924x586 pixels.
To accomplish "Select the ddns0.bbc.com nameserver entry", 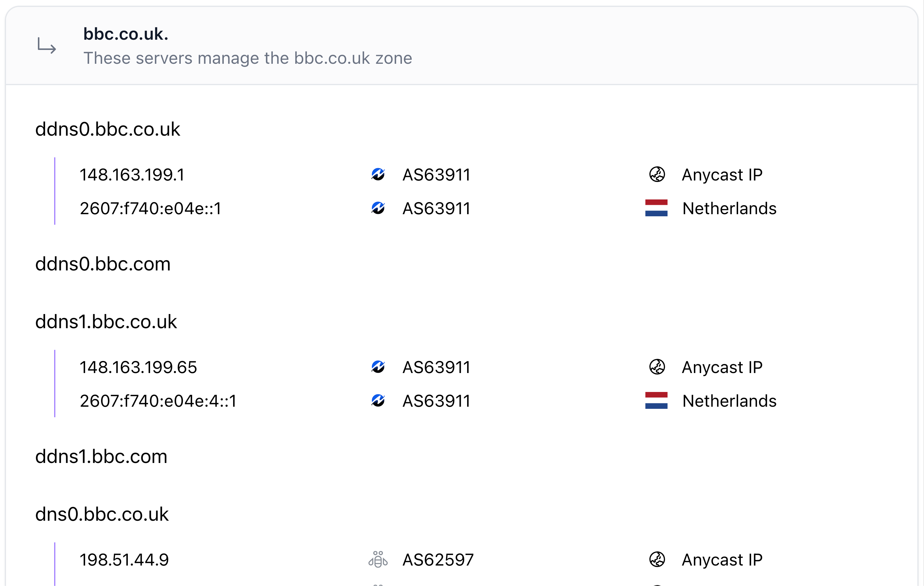I will (103, 264).
